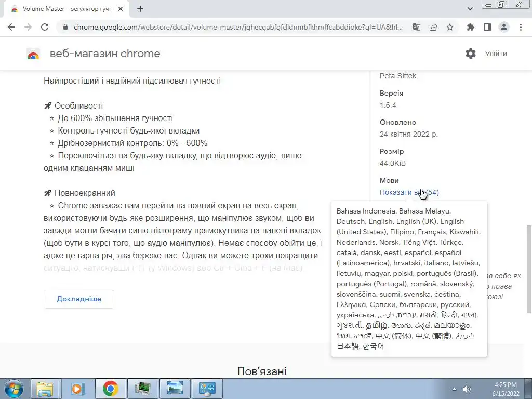
Task: Click the page vertical scrollbar
Action: coord(528,270)
